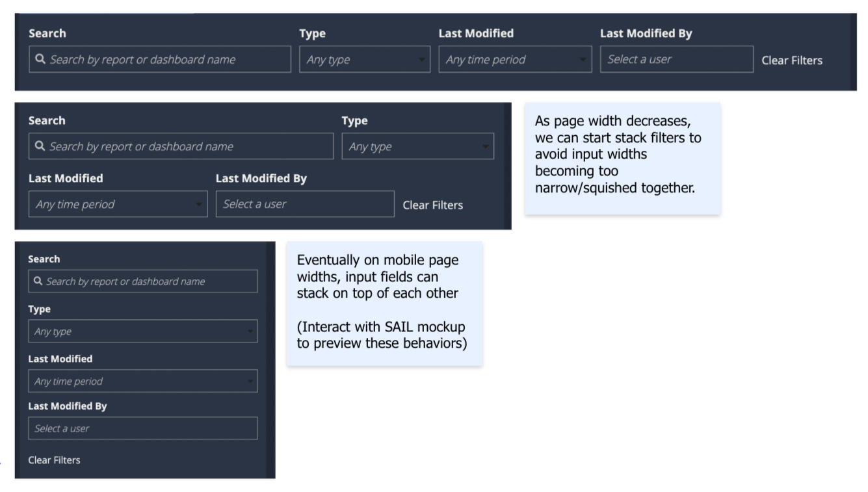Focus the 'Select a user' field in two-row layout
This screenshot has height=492, width=868.
click(x=304, y=204)
